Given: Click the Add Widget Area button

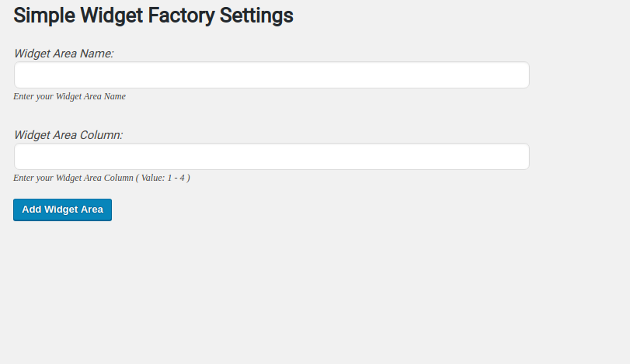Looking at the screenshot, I should coord(62,210).
